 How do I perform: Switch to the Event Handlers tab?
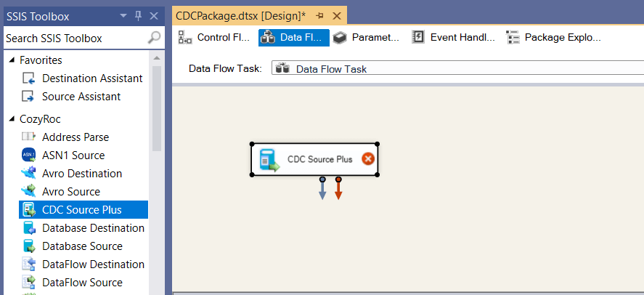(454, 37)
